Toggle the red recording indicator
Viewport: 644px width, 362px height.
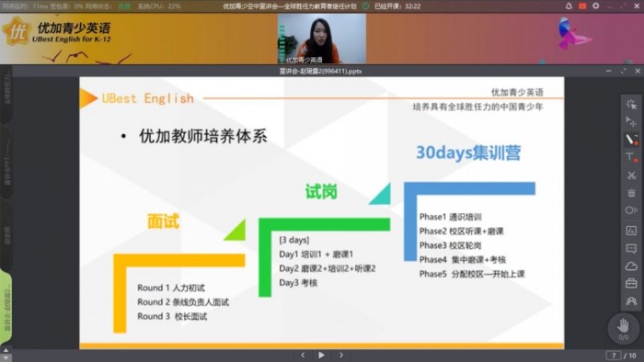tap(582, 6)
